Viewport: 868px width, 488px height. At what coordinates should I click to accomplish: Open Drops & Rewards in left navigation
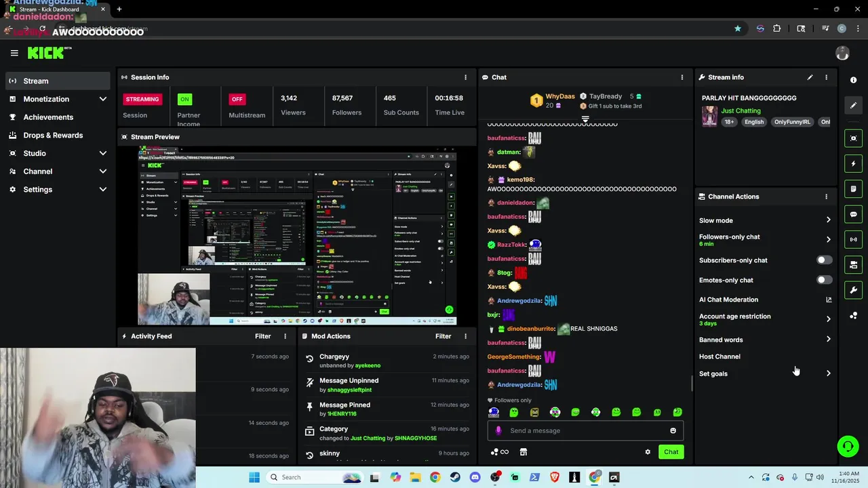point(57,136)
